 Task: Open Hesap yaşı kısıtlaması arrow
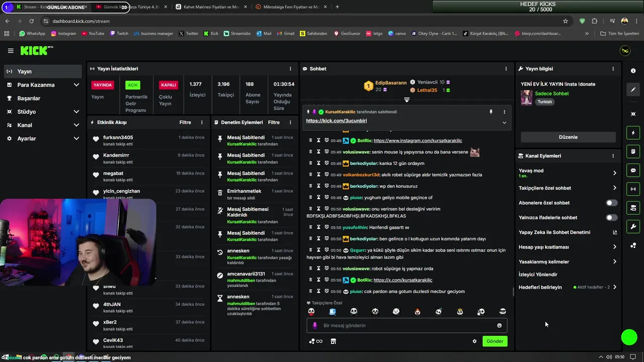click(x=614, y=247)
